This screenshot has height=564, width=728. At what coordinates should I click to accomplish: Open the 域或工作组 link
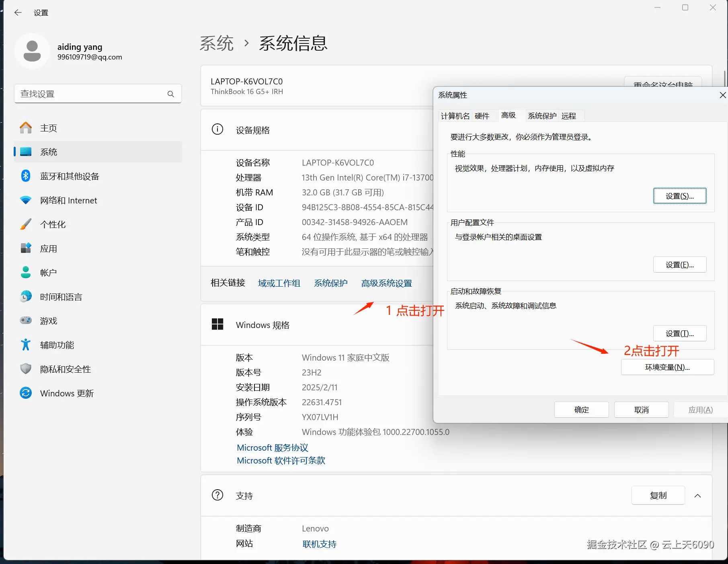coord(279,283)
